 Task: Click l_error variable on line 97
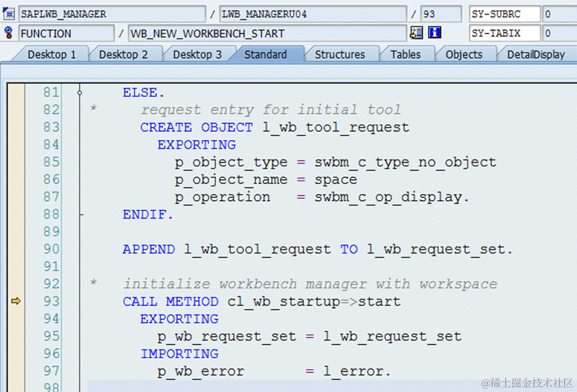353,371
